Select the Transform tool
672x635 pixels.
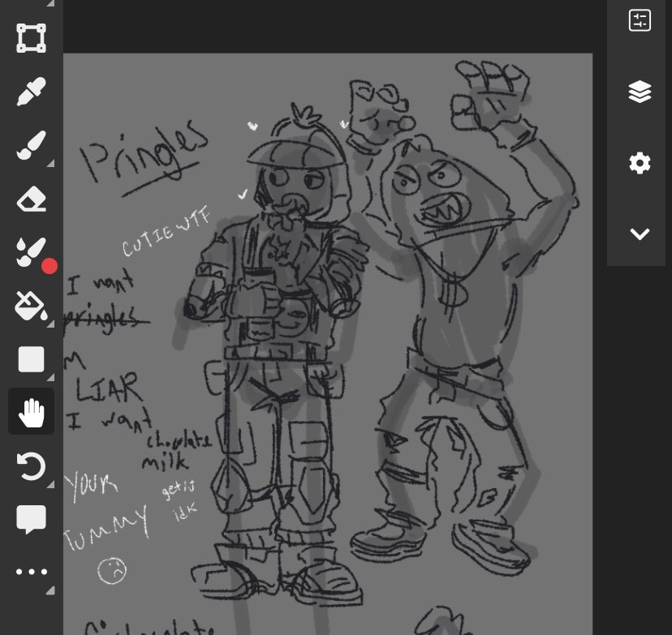[31, 38]
